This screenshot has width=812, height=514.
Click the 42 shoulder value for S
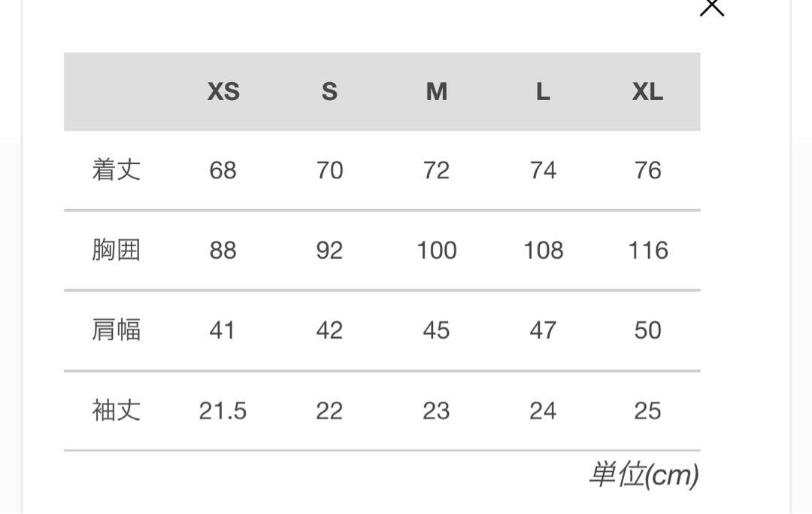click(x=329, y=330)
